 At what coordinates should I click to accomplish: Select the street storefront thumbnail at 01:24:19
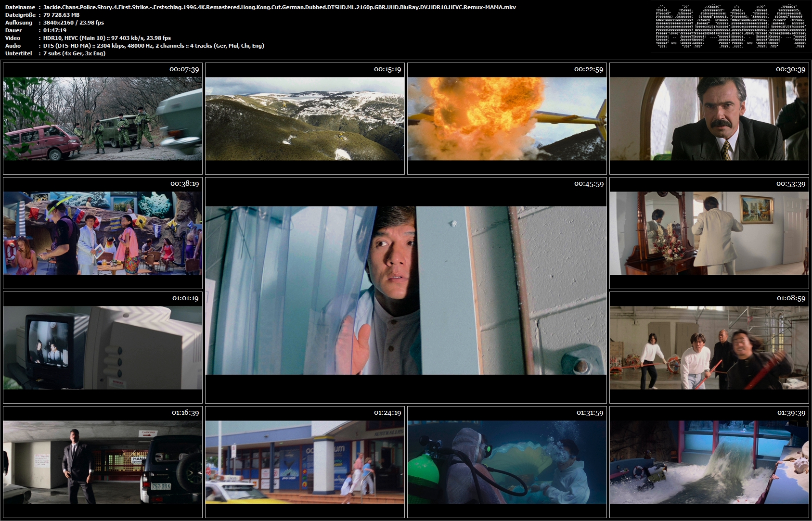tap(305, 462)
